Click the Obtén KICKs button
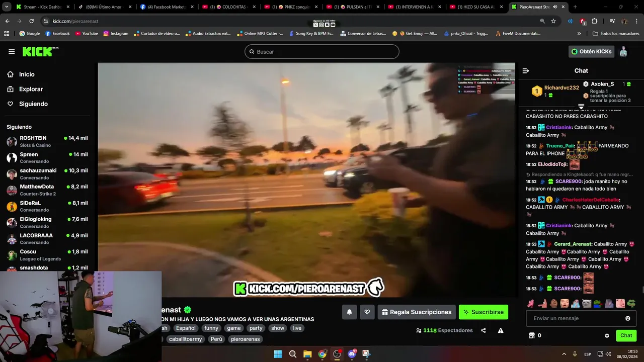This screenshot has height=362, width=644. [592, 51]
